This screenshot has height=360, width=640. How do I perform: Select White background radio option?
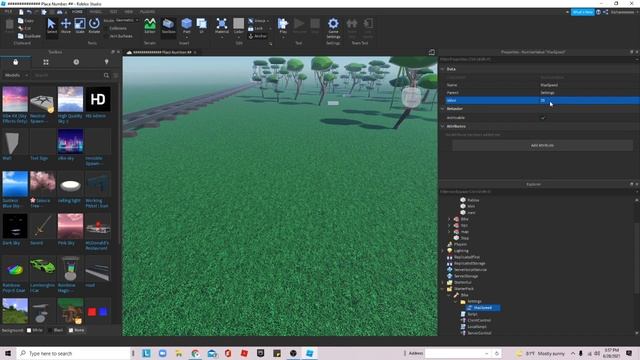click(x=29, y=330)
